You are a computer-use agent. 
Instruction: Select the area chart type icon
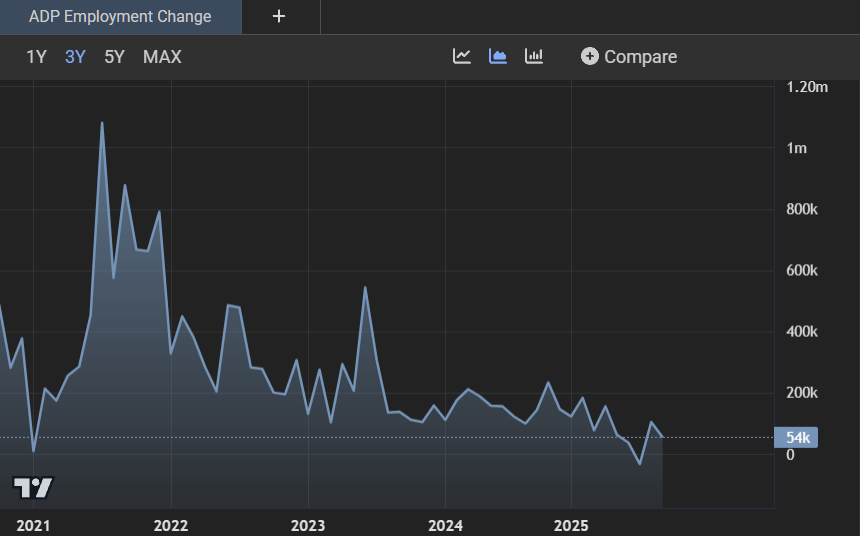pyautogui.click(x=497, y=56)
